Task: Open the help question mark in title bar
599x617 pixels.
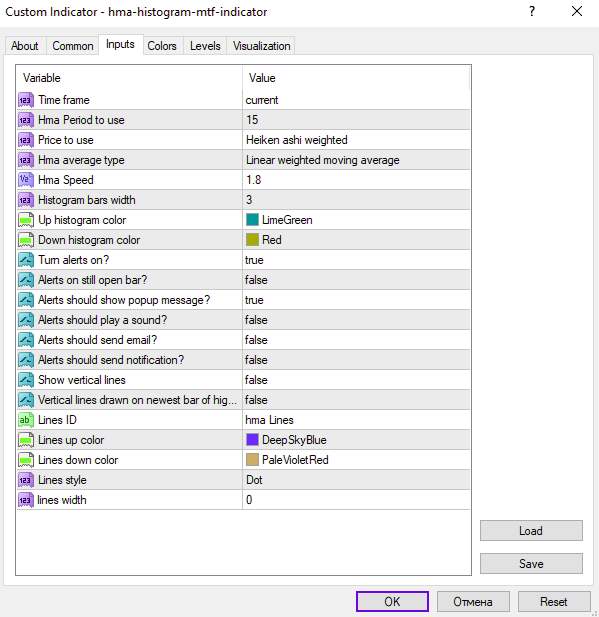Action: 532,11
